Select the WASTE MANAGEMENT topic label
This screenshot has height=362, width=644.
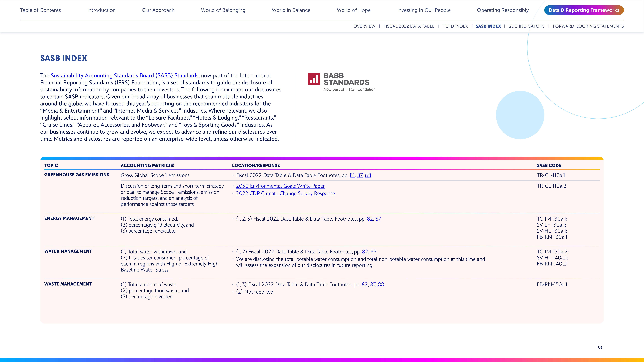pyautogui.click(x=68, y=284)
